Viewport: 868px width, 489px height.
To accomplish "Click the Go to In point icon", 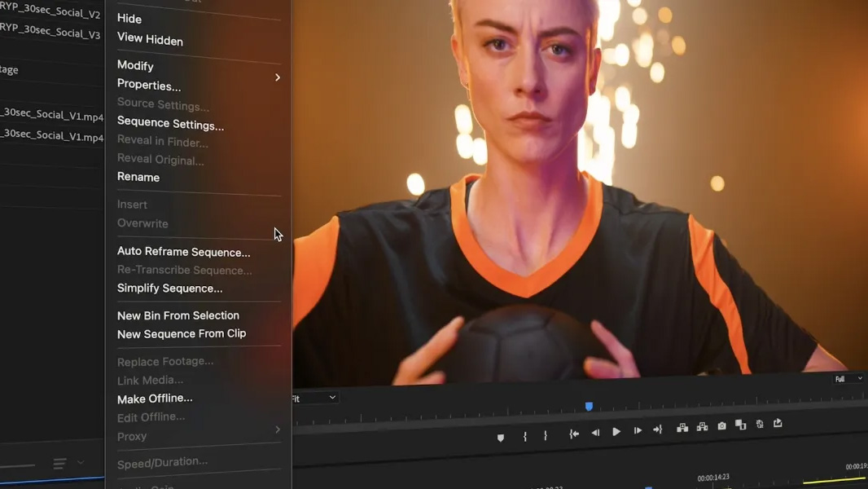I will (574, 434).
